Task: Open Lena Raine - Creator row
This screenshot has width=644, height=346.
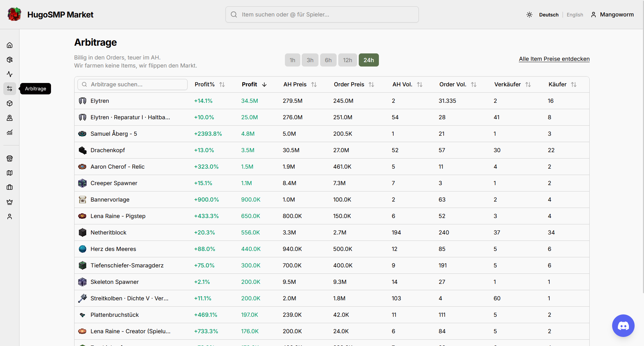Action: (x=332, y=331)
